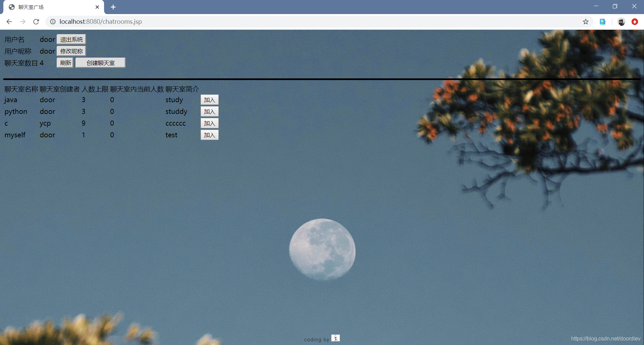644x345 pixels.
Task: Click the author avatar next to coding by
Action: (x=335, y=338)
